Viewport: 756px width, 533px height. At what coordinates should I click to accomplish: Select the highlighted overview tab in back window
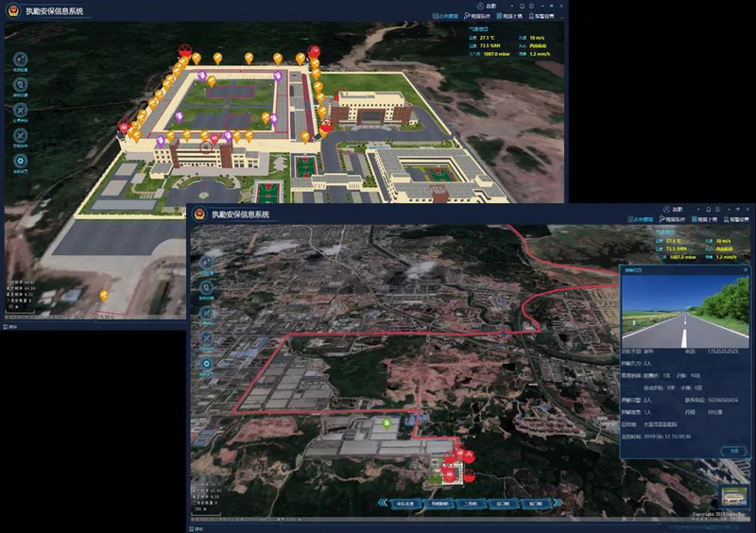[446, 16]
